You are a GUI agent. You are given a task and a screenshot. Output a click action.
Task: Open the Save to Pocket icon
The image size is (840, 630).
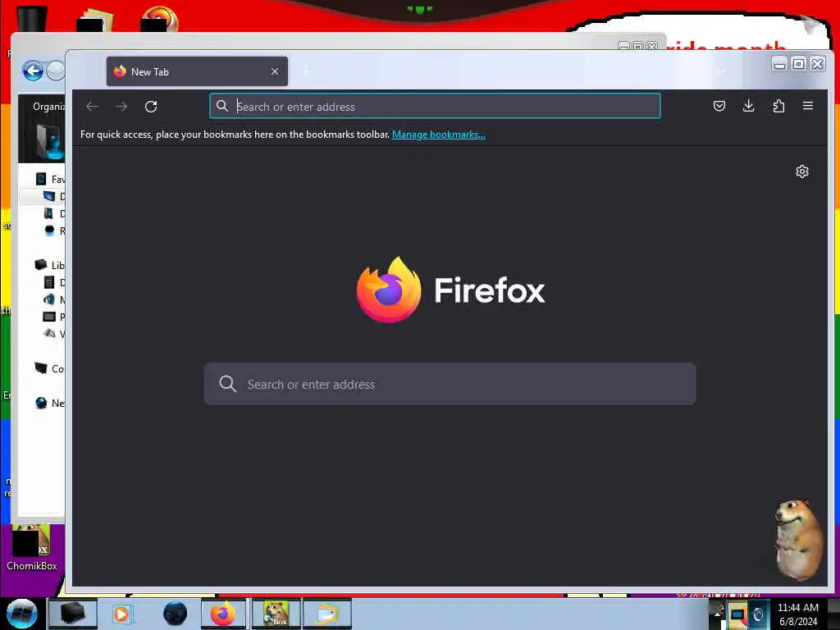719,106
